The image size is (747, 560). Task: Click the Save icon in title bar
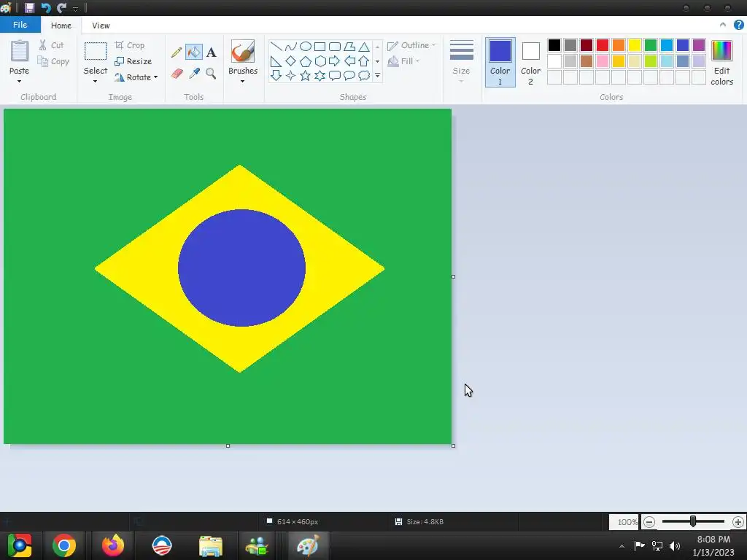coord(29,7)
